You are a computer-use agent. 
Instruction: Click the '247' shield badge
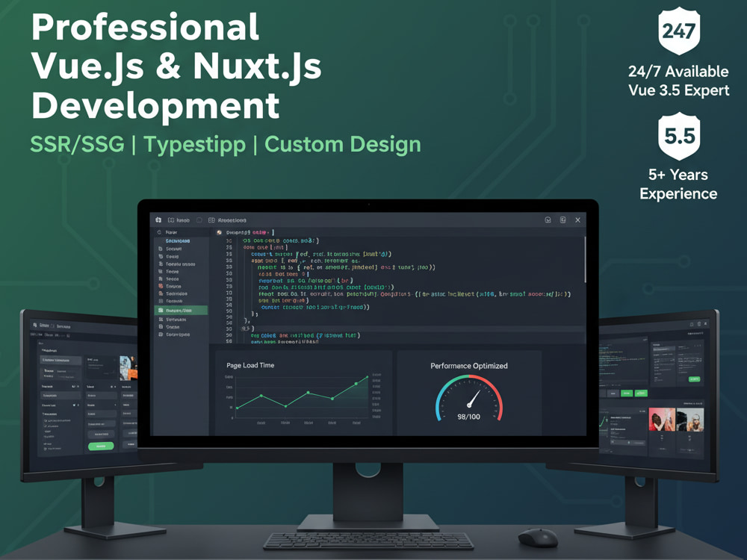(x=679, y=31)
